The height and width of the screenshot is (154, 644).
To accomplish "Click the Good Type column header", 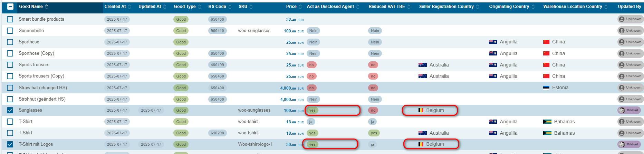I will (x=185, y=7).
